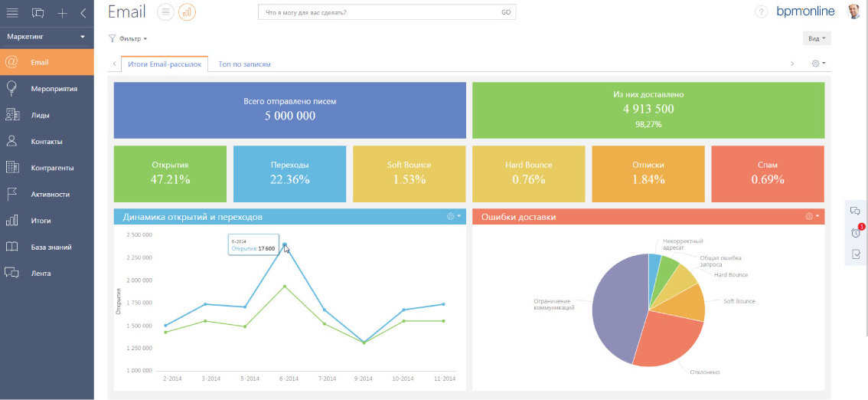Viewport: 868px width, 400px height.
Task: Switch to list view icon beside Email
Action: pyautogui.click(x=165, y=12)
